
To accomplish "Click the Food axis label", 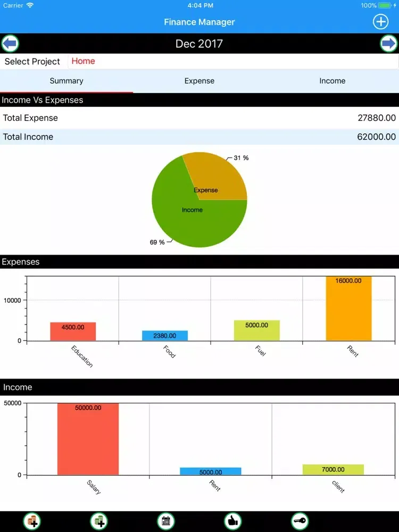I will point(169,352).
